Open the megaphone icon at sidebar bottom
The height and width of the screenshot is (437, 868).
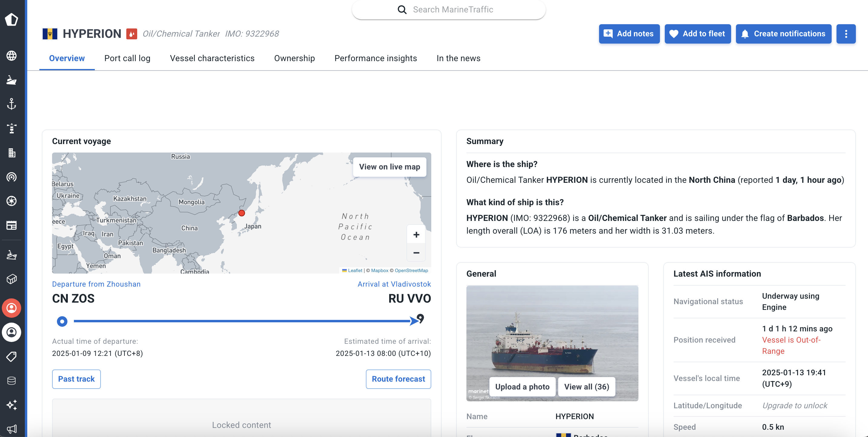(12, 429)
